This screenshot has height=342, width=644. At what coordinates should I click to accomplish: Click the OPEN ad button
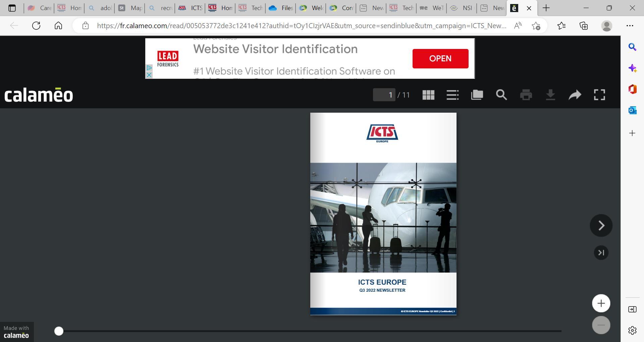pos(440,59)
